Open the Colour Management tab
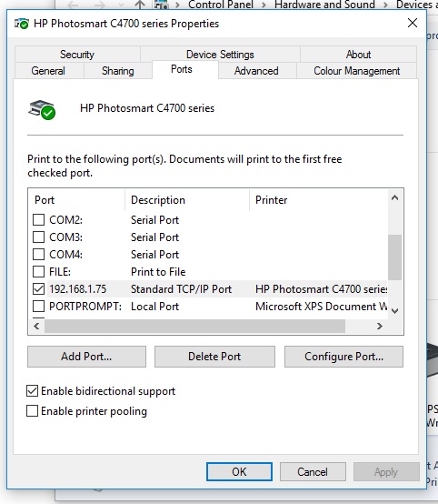This screenshot has width=438, height=504. click(x=357, y=71)
